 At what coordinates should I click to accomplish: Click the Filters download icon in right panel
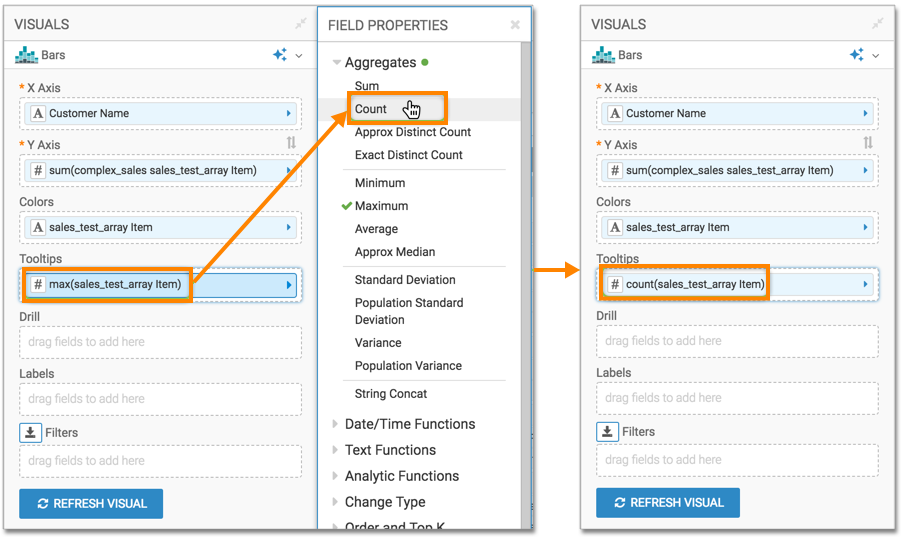click(x=607, y=432)
